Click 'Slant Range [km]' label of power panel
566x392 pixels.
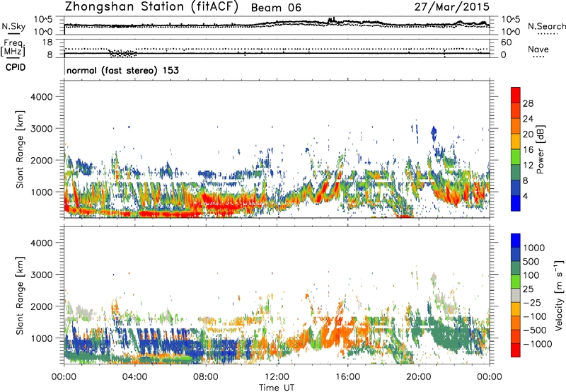click(x=20, y=149)
